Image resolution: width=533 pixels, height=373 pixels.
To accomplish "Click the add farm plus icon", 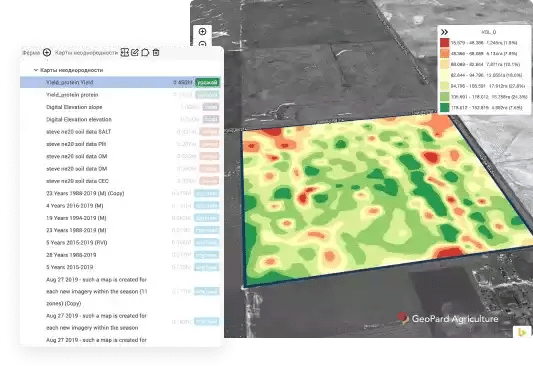I will (47, 52).
